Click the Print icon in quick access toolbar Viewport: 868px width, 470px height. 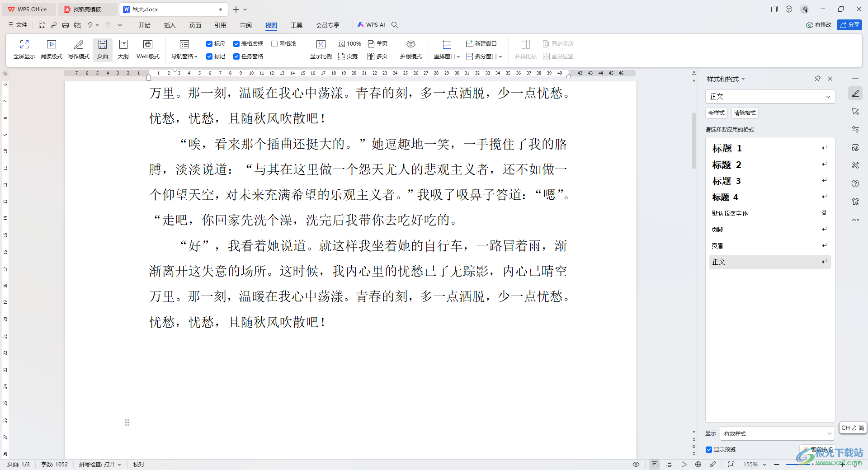tap(66, 25)
